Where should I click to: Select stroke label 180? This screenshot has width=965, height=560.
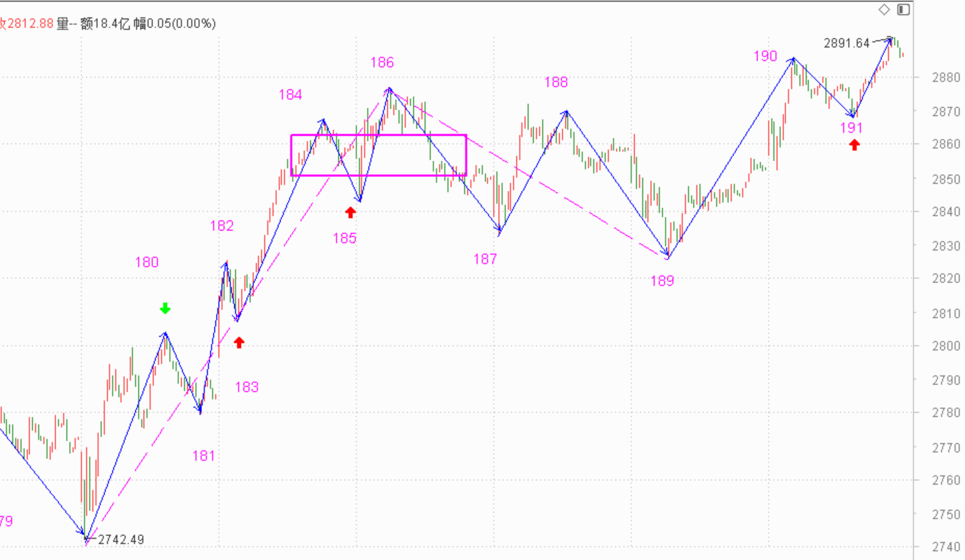(146, 262)
